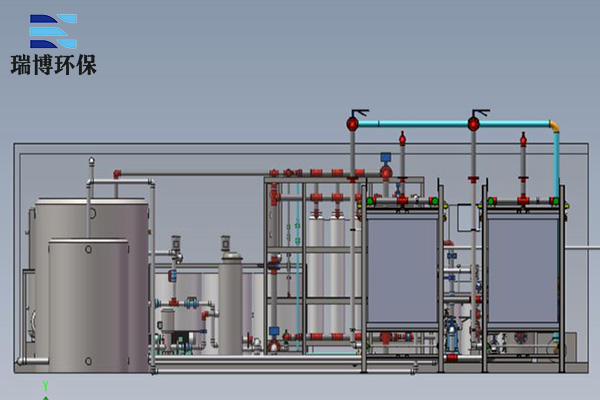Click the vent cap above the large tank
The width and height of the screenshot is (600, 400).
point(91,160)
